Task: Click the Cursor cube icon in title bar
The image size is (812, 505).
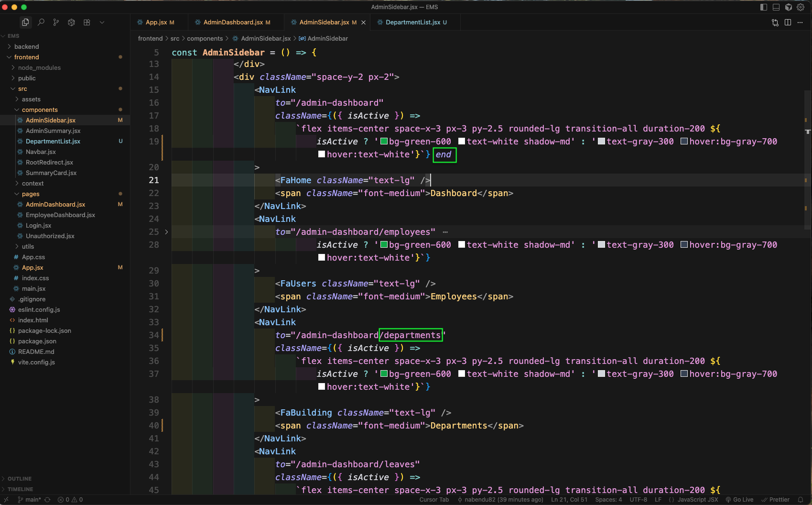Action: [x=789, y=7]
